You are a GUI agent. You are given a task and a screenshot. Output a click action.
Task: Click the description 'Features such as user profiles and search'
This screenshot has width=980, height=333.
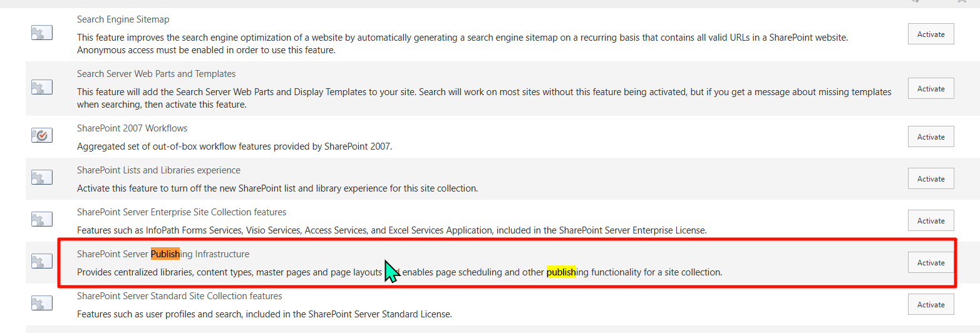pos(264,314)
